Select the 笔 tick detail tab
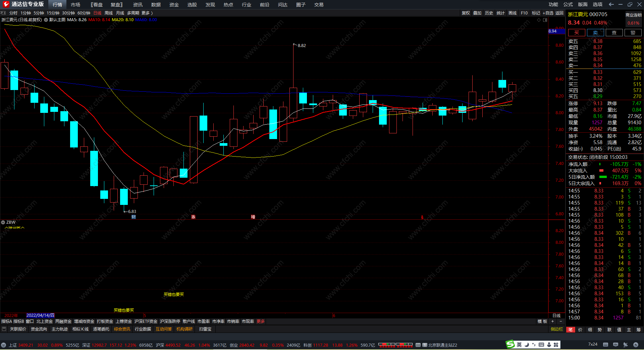644x350 pixels. 571,330
